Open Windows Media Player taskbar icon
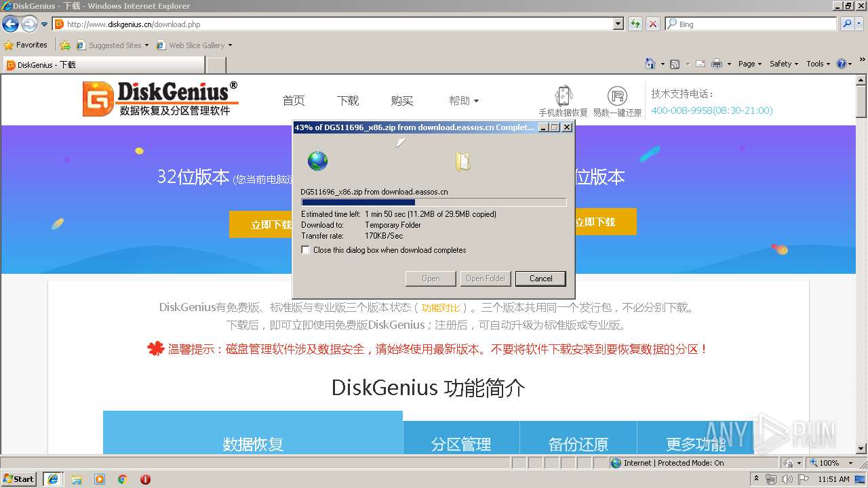This screenshot has height=488, width=868. (x=100, y=479)
